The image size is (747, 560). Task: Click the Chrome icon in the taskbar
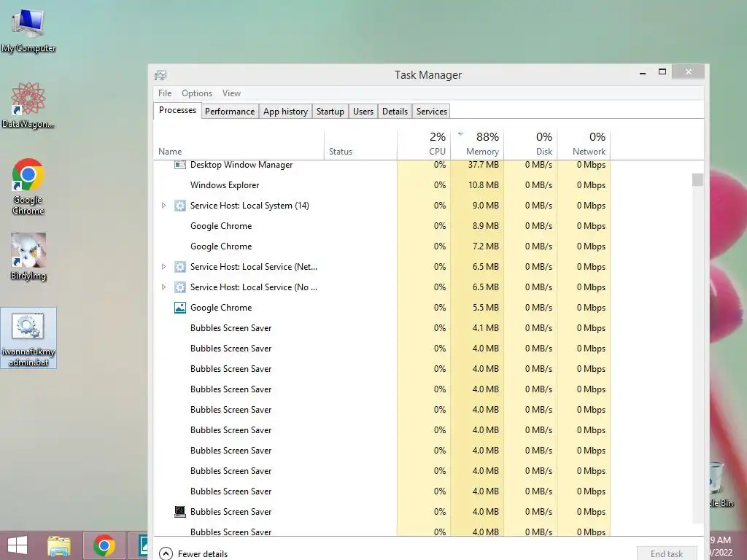point(104,545)
